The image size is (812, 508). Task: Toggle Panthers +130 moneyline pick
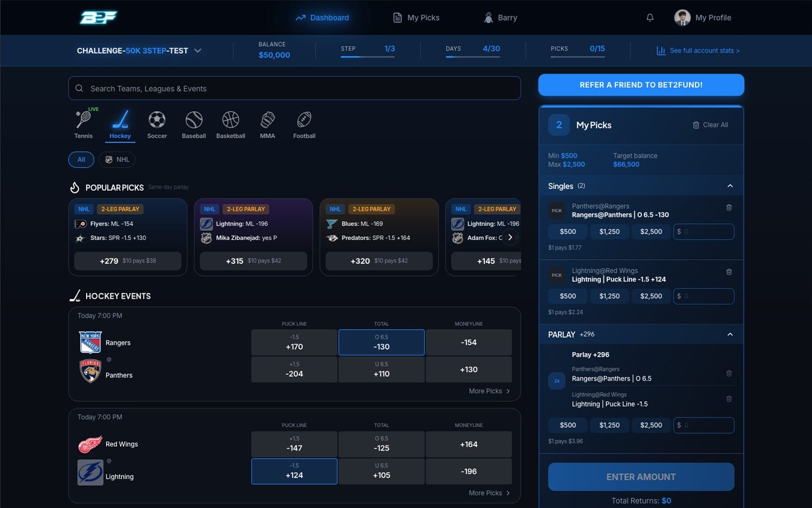469,370
